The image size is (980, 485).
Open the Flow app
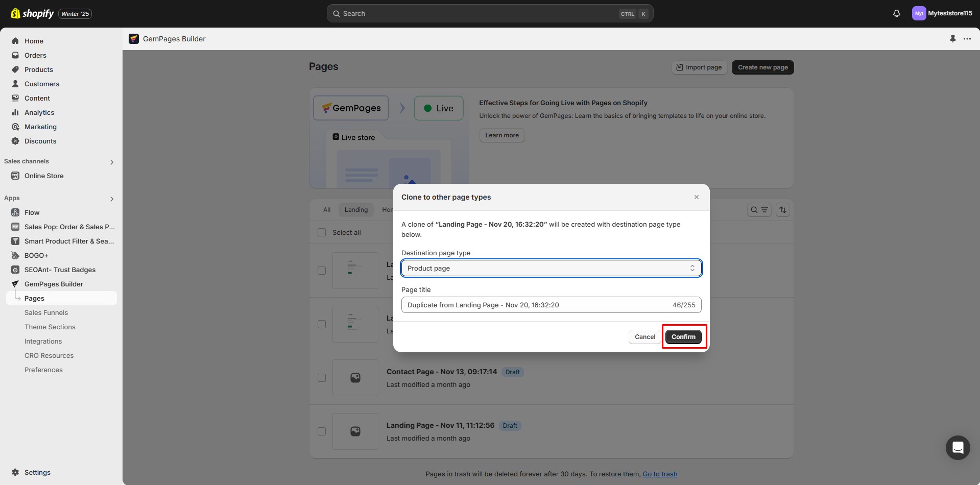pyautogui.click(x=32, y=212)
